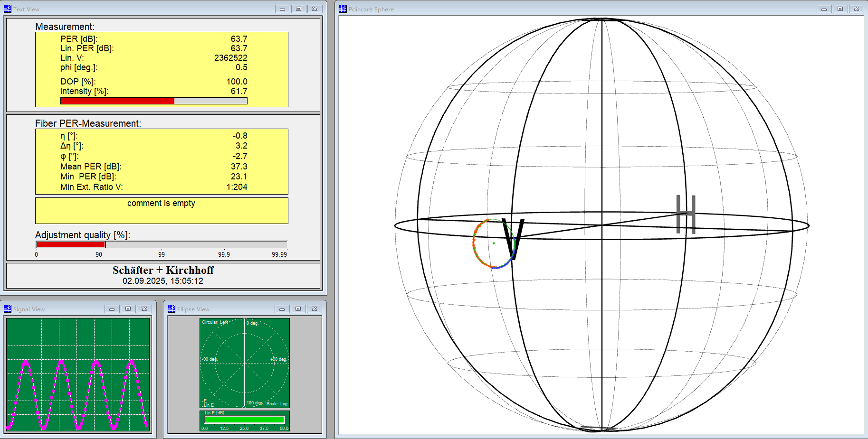Maximize the Ellipse View window
Viewport: 868px width, 439px height.
coord(298,309)
